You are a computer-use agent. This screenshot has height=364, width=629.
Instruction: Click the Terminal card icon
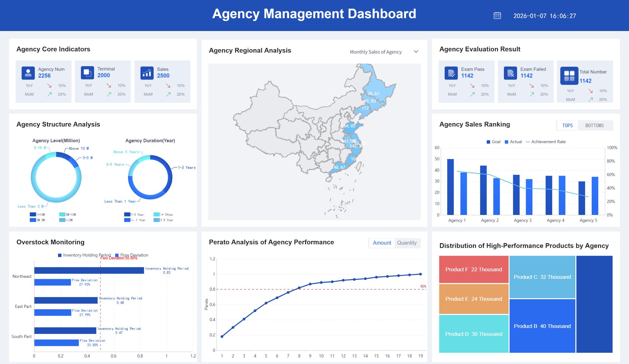tap(87, 73)
